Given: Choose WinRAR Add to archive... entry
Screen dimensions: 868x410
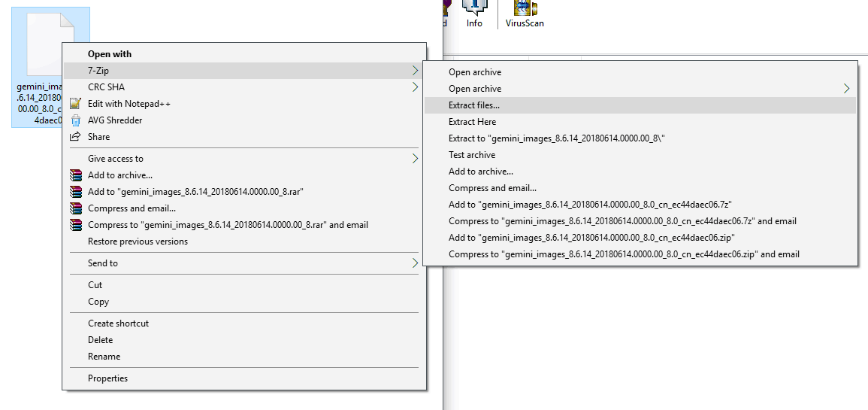Looking at the screenshot, I should pyautogui.click(x=244, y=175).
